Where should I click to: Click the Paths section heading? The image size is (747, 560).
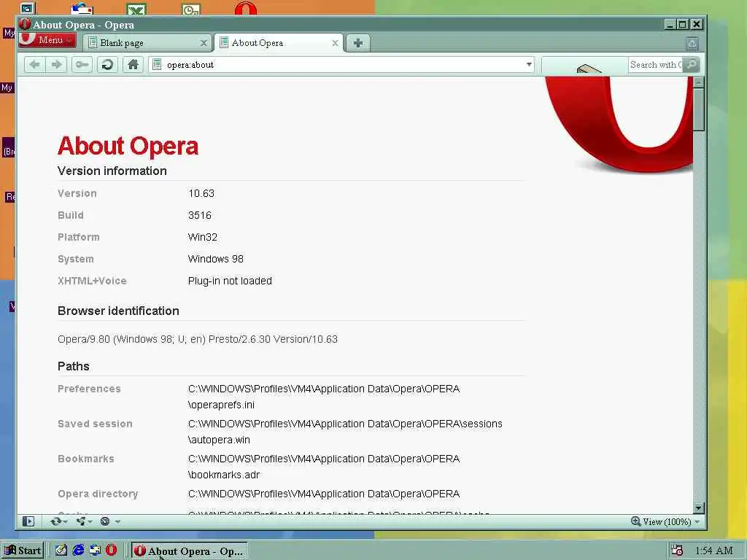(x=74, y=366)
